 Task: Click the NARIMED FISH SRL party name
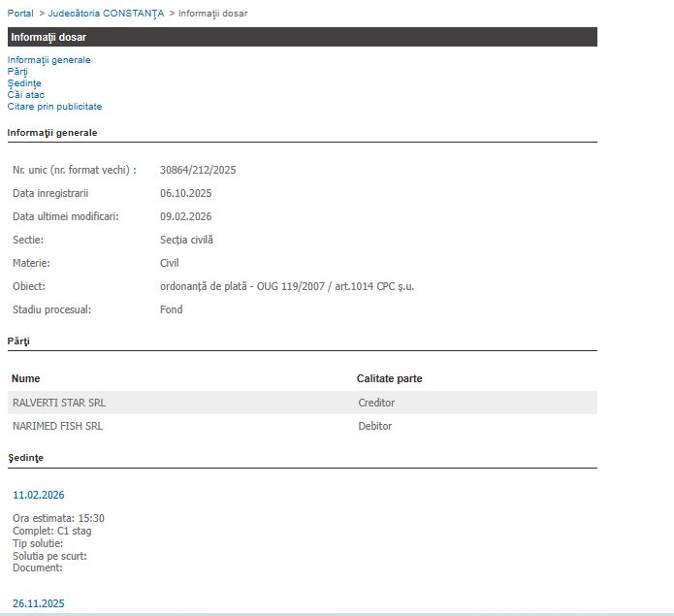[57, 426]
